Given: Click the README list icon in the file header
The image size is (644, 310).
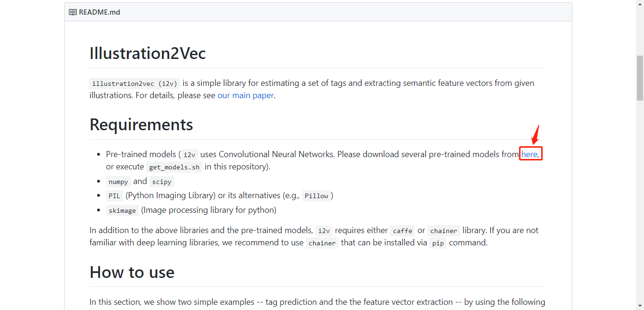Looking at the screenshot, I should [73, 12].
